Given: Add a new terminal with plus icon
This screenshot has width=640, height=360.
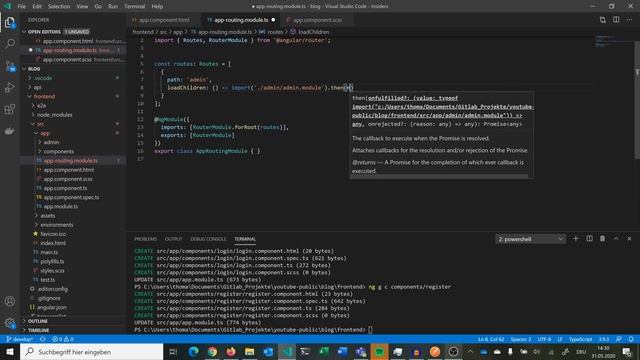Looking at the screenshot, I should click(576, 239).
